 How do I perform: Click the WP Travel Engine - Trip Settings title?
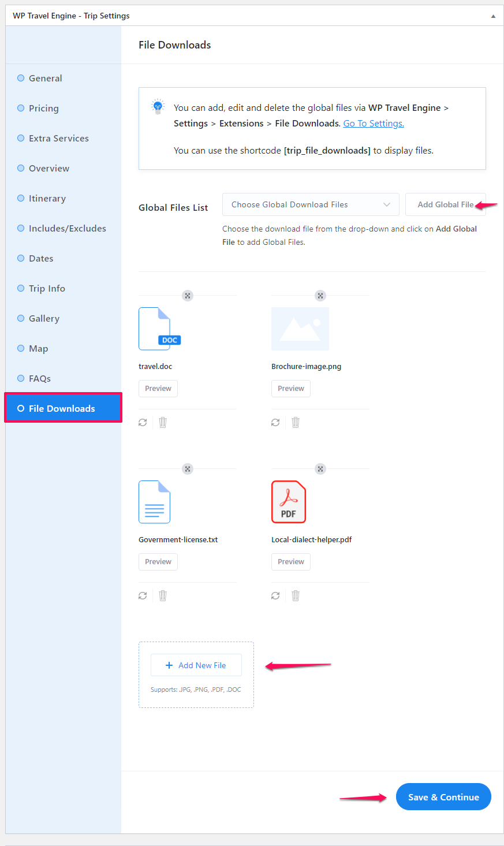point(71,16)
